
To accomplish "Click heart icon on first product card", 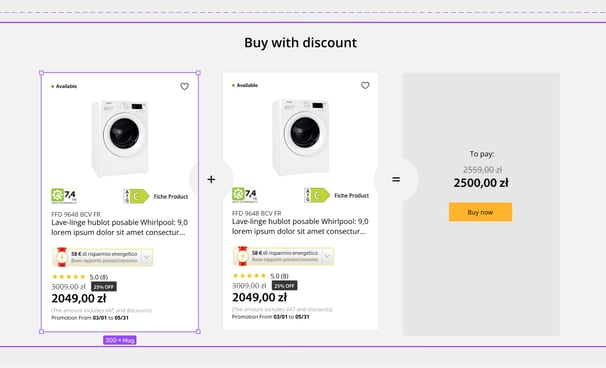I will coord(184,87).
